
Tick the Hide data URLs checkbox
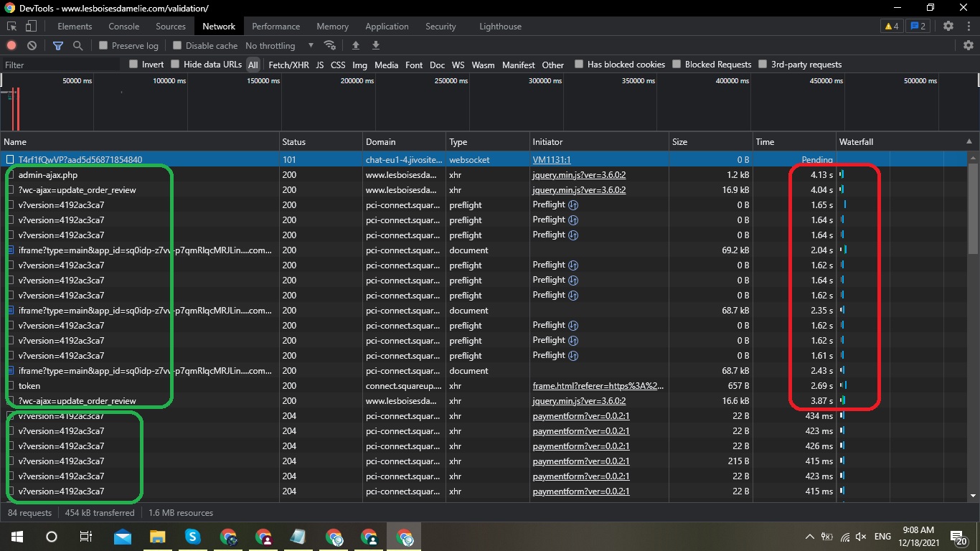tap(175, 64)
